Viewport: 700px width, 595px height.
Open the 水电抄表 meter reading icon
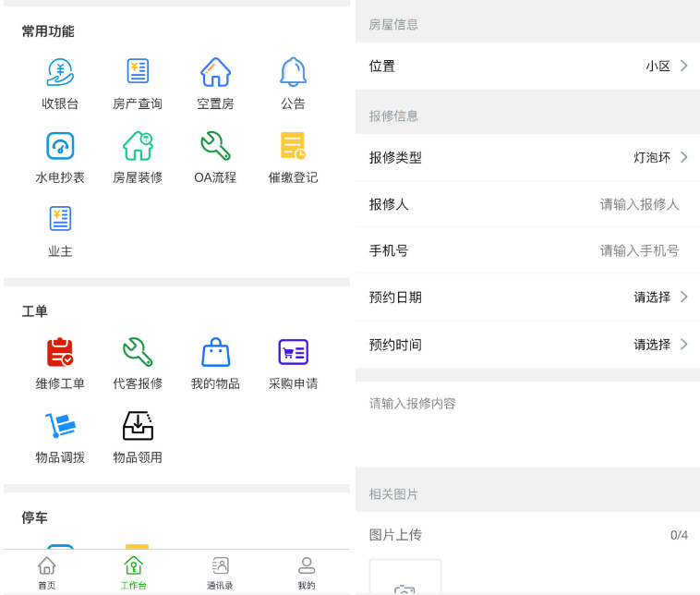(x=60, y=147)
